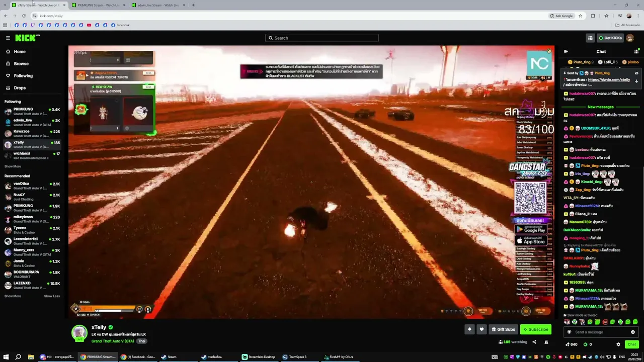This screenshot has height=362, width=644.
Task: Open vanOtica in Recommended channels
Action: [33, 186]
